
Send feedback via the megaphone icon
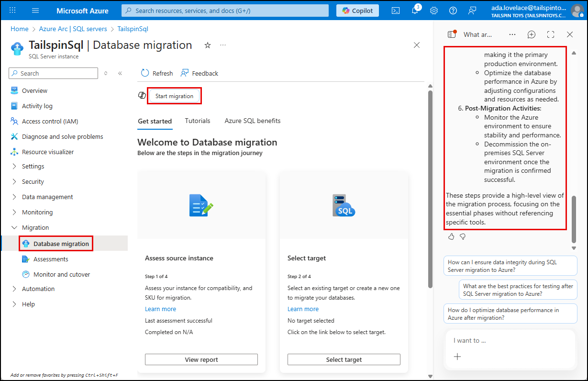tap(472, 10)
